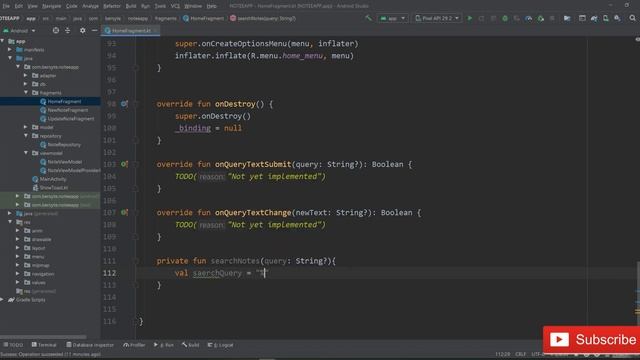Open the Android project view dropdown
This screenshot has height=360, width=640.
(19, 31)
